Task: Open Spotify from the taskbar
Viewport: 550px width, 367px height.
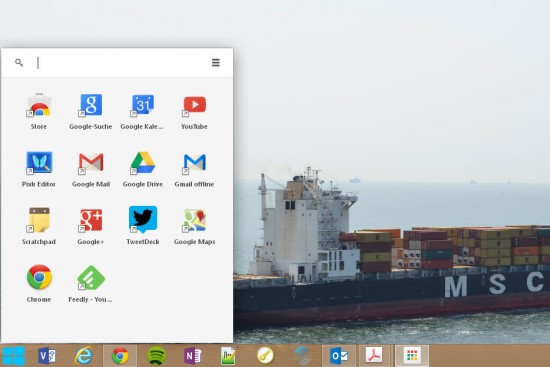Action: click(x=156, y=356)
